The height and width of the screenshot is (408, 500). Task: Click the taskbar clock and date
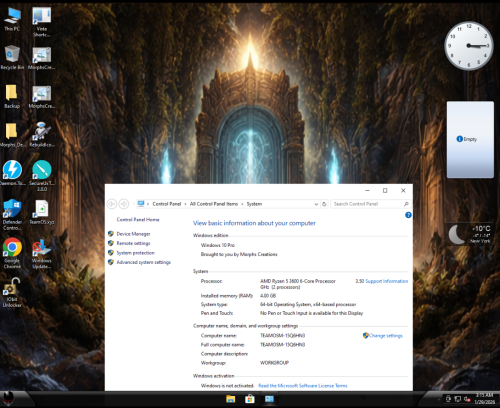pos(485,398)
